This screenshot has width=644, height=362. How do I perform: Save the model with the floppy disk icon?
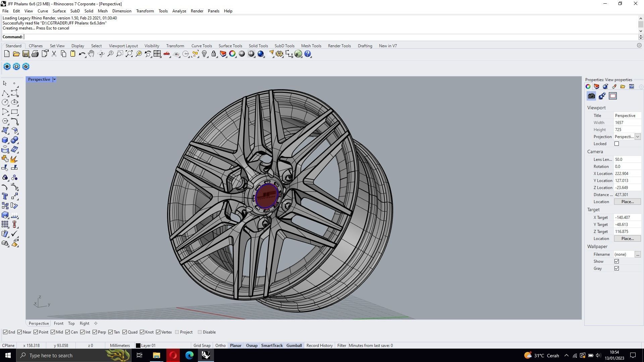25,54
